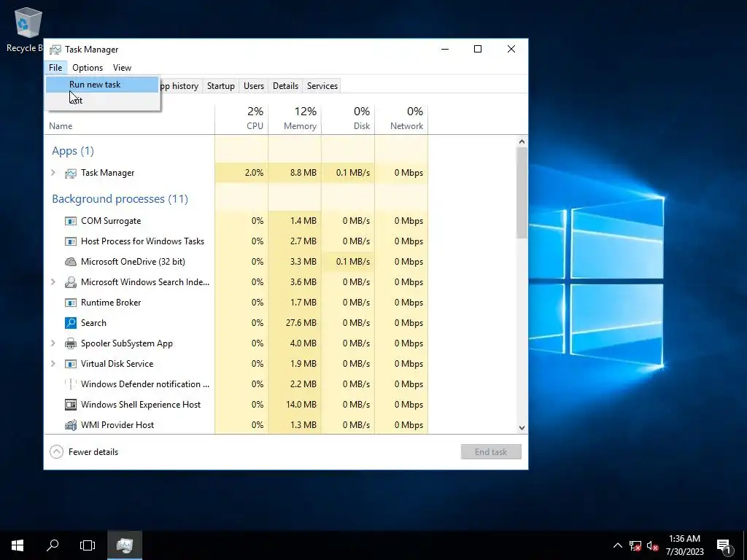The height and width of the screenshot is (560, 747).
Task: Open the Options menu
Action: (88, 68)
